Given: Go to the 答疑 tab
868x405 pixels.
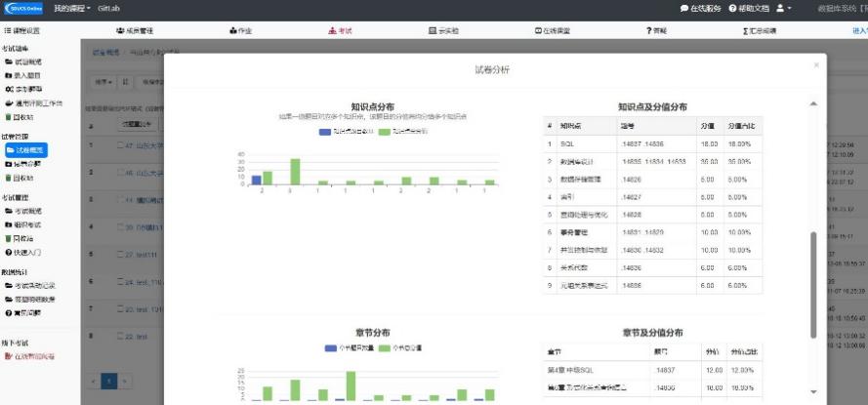Looking at the screenshot, I should (656, 31).
